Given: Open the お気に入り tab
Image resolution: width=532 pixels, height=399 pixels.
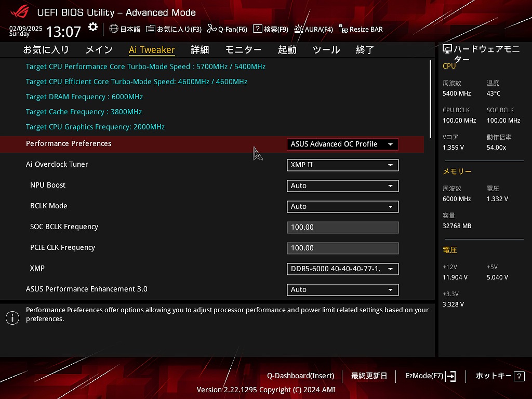Looking at the screenshot, I should tap(46, 50).
